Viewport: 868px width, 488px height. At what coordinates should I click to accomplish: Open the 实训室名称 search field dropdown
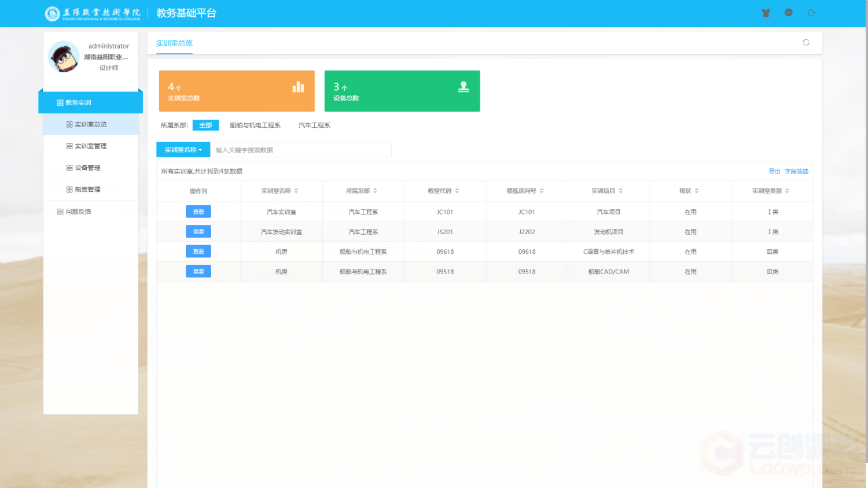(x=183, y=150)
